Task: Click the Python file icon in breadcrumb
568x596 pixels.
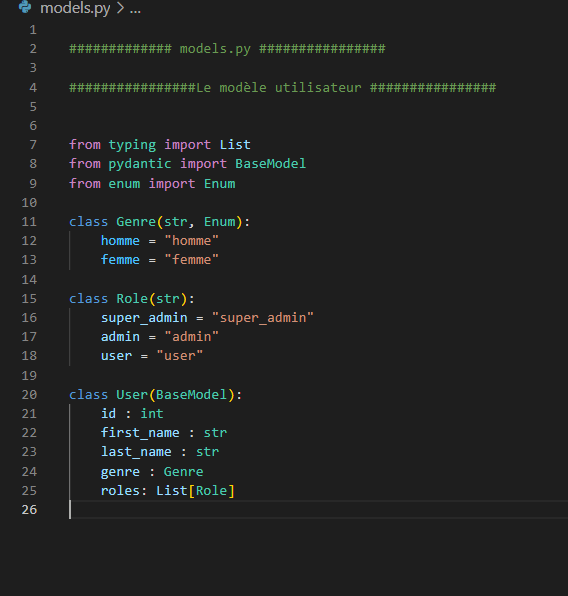Action: (25, 6)
